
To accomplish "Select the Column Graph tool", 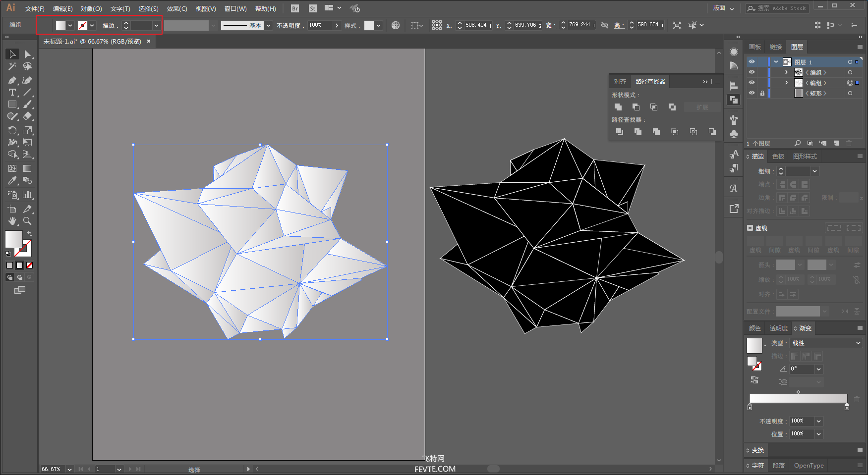I will pyautogui.click(x=28, y=195).
